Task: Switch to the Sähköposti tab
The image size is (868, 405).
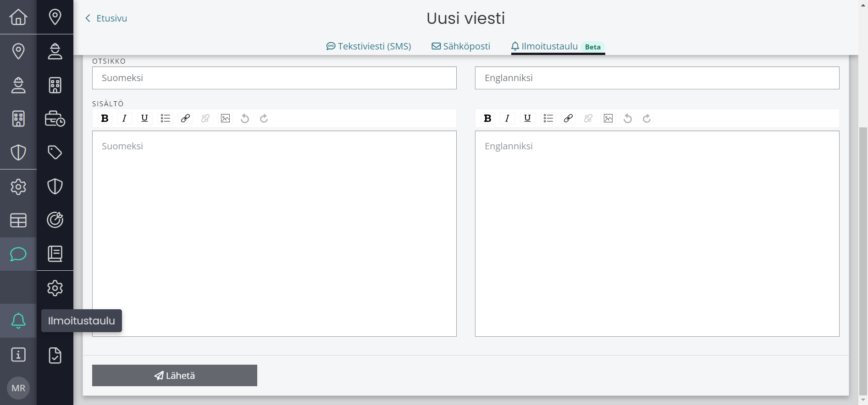Action: coord(461,46)
